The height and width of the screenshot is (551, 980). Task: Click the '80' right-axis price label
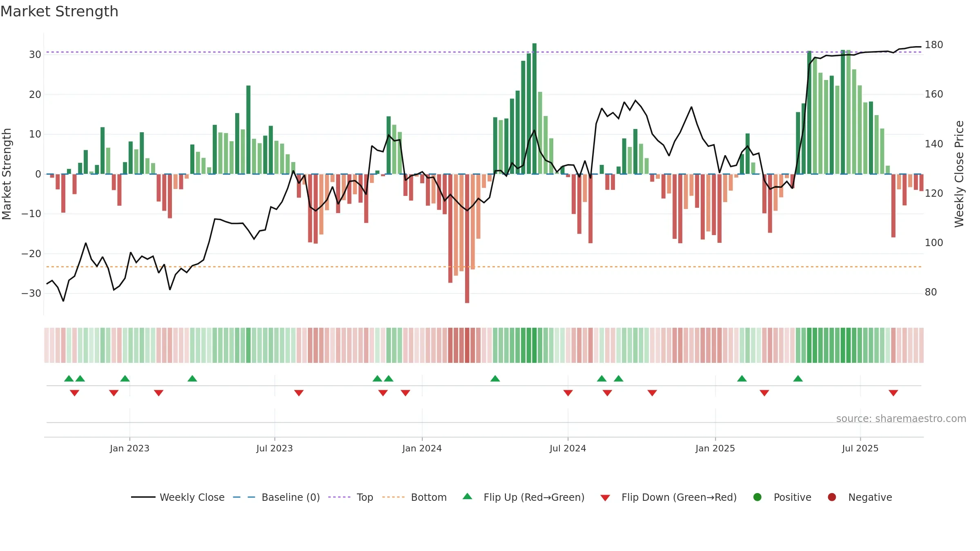pos(931,292)
